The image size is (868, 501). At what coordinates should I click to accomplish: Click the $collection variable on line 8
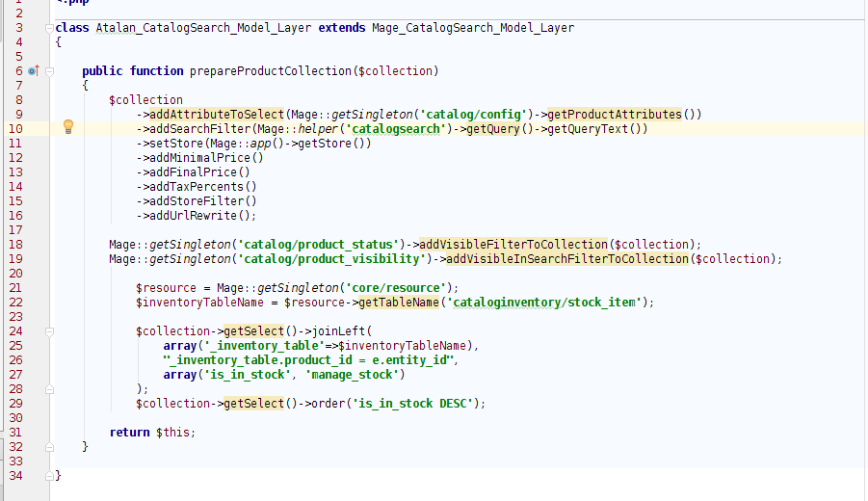145,99
